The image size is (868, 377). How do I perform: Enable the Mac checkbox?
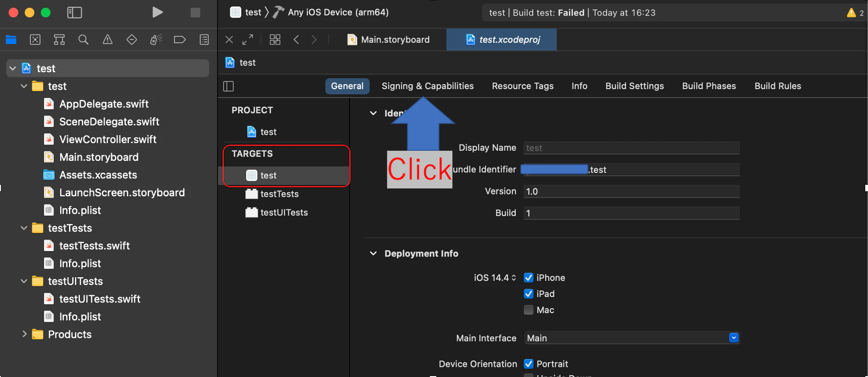coord(529,310)
